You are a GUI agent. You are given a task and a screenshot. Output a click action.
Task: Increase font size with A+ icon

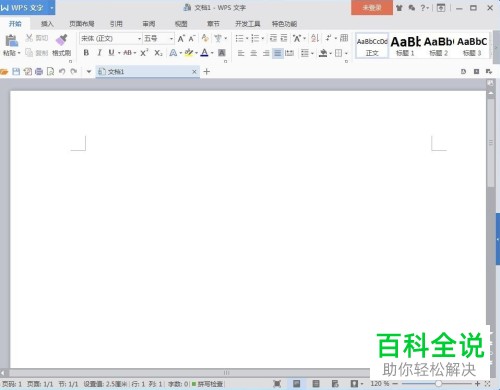(181, 38)
